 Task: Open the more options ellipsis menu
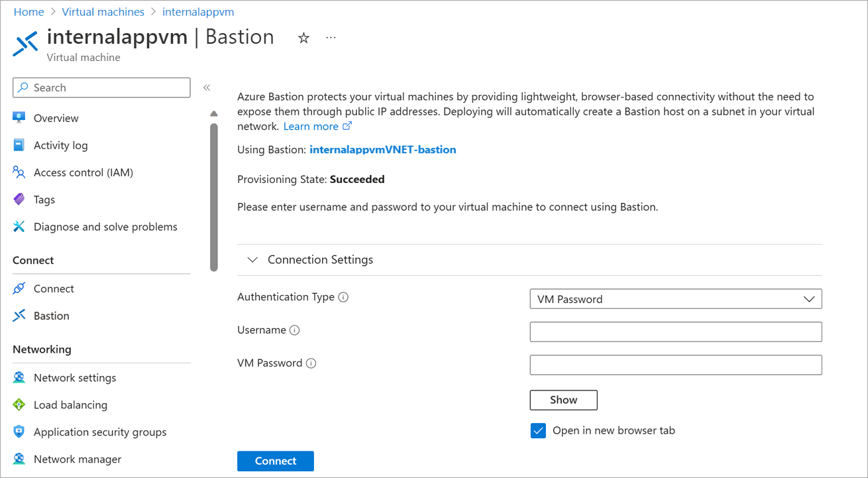click(331, 38)
